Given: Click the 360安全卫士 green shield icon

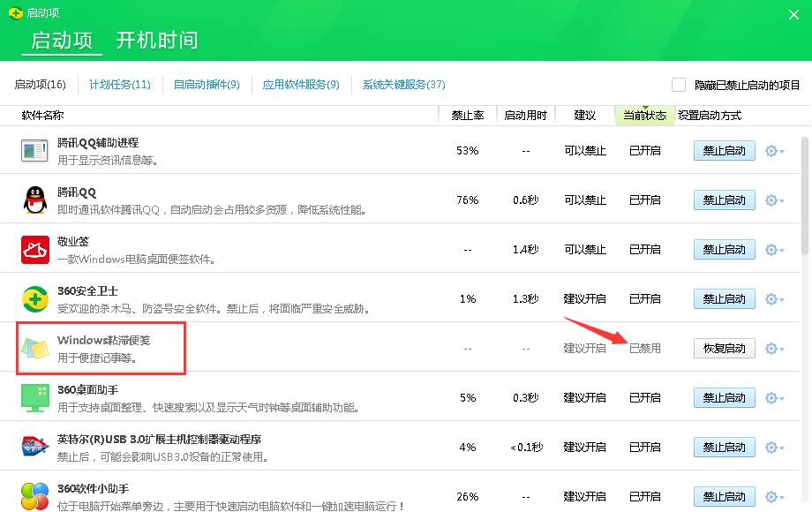Looking at the screenshot, I should pos(34,298).
